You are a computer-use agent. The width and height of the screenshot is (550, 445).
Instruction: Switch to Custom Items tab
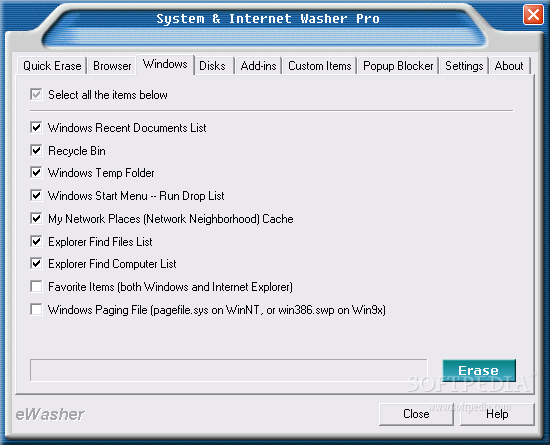click(x=320, y=66)
